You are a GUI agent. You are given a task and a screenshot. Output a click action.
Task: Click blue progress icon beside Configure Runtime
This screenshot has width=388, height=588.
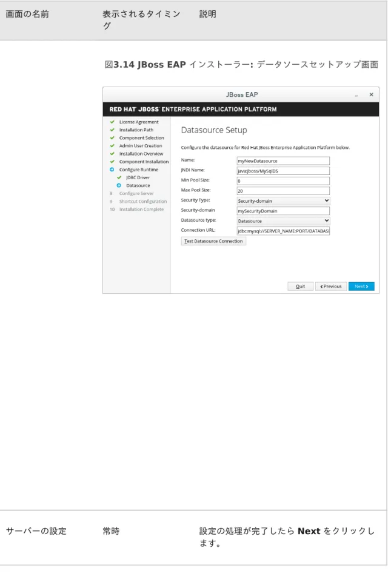(x=112, y=170)
